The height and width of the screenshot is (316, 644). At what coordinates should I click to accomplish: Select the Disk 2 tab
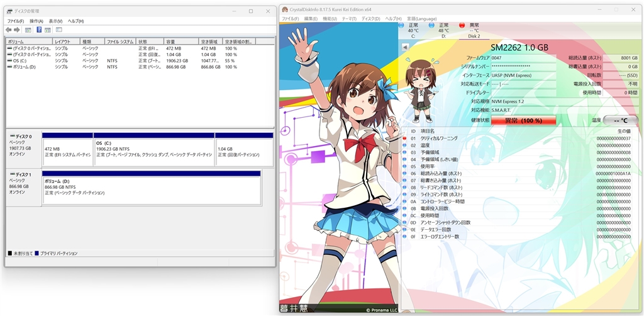pyautogui.click(x=474, y=31)
